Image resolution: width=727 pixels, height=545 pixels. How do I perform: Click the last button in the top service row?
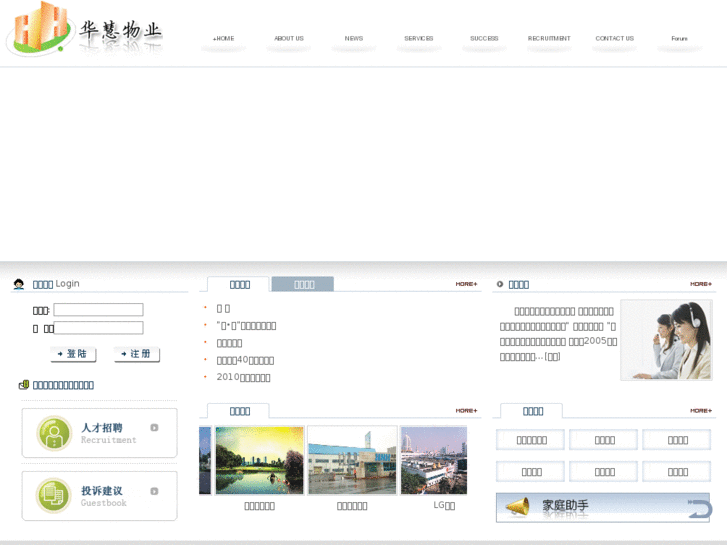pyautogui.click(x=677, y=440)
